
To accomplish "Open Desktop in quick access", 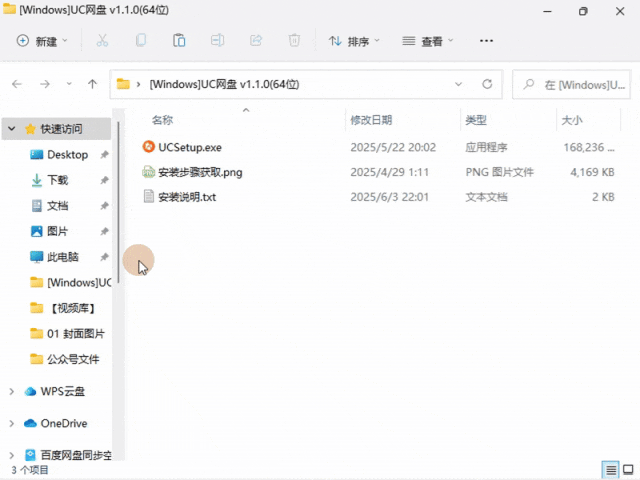I will point(67,155).
